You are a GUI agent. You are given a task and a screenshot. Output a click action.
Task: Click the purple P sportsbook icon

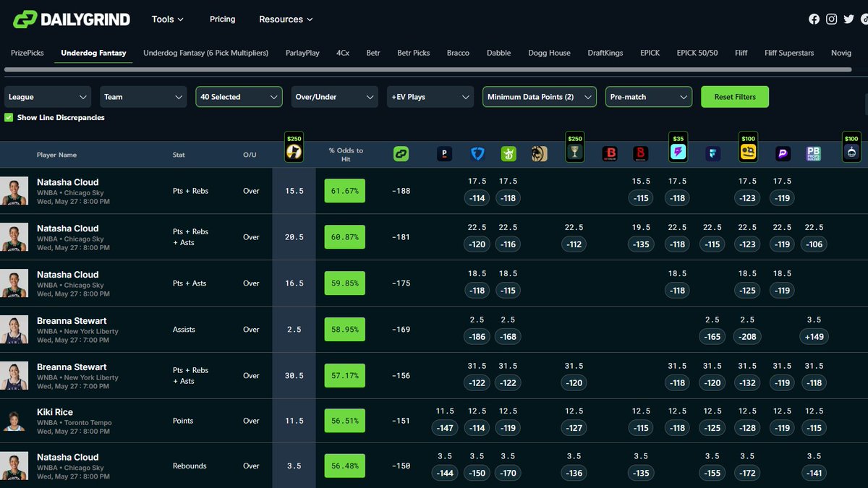[782, 153]
